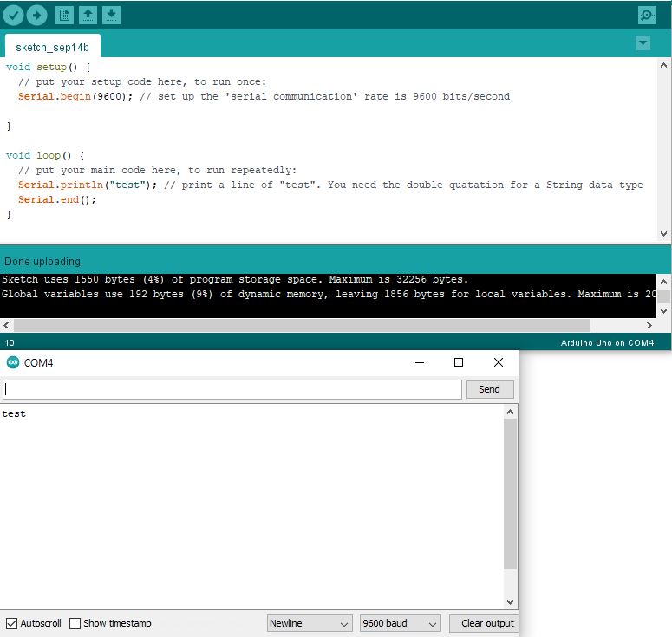Click the 'put your setup code here' comment
The width and height of the screenshot is (672, 637).
(142, 81)
